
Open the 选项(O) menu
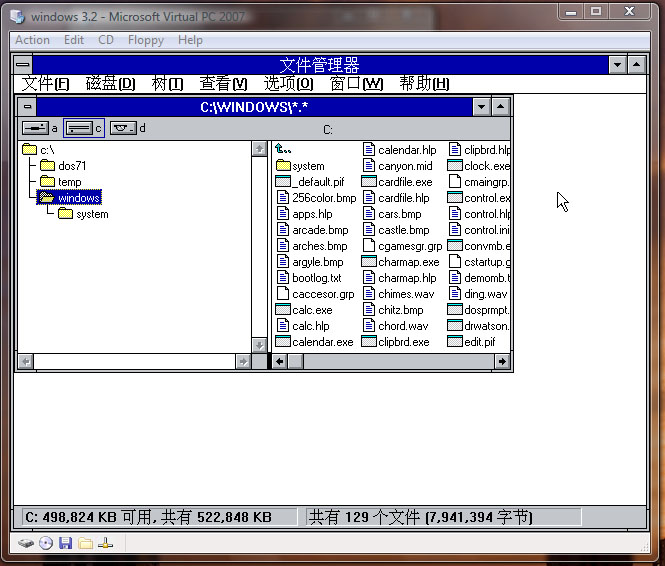point(288,84)
